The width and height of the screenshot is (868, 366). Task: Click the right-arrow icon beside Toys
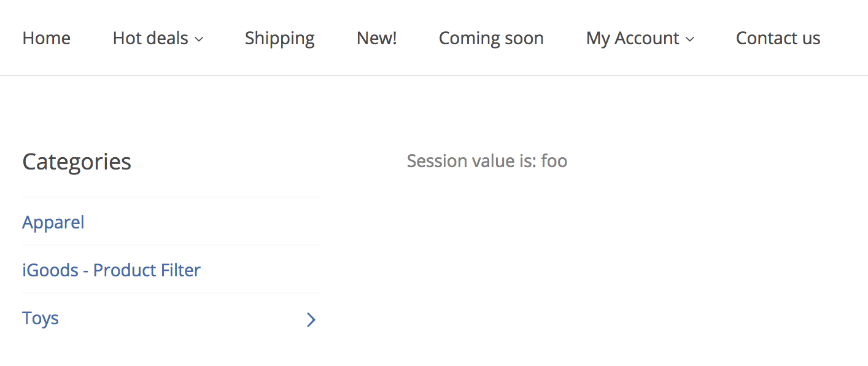(311, 319)
